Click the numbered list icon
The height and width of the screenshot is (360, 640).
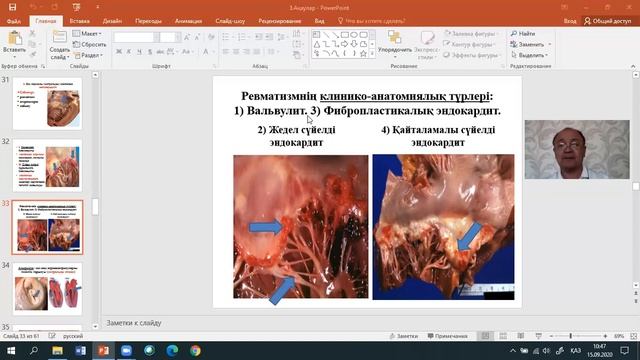242,38
